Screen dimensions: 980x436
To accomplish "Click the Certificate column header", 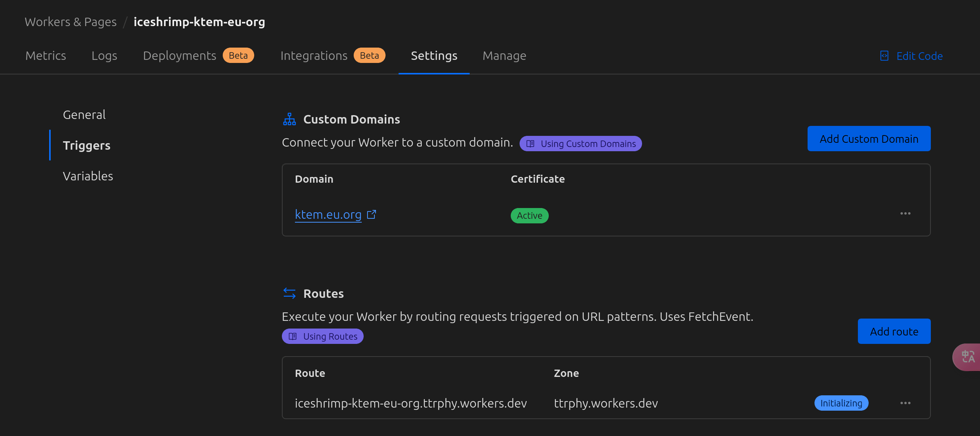I will coord(538,179).
